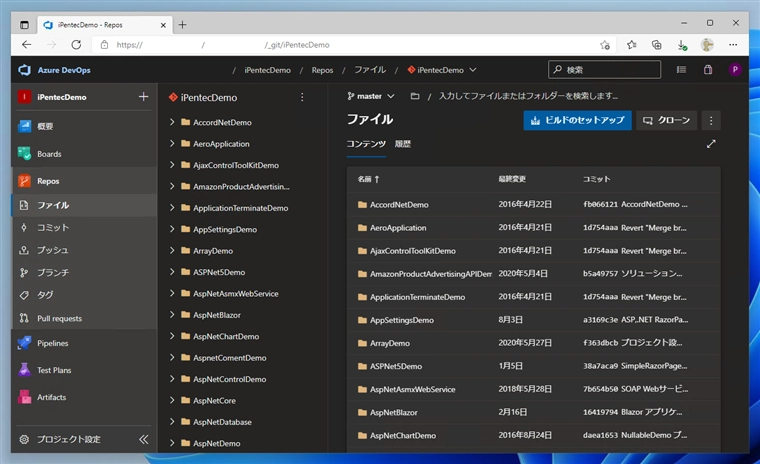The height and width of the screenshot is (464, 760).
Task: Expand AspNetCore tree folder
Action: point(172,400)
